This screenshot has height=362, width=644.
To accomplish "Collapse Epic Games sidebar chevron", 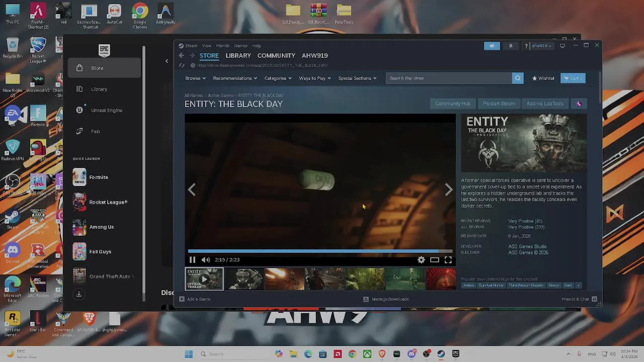I will [167, 61].
